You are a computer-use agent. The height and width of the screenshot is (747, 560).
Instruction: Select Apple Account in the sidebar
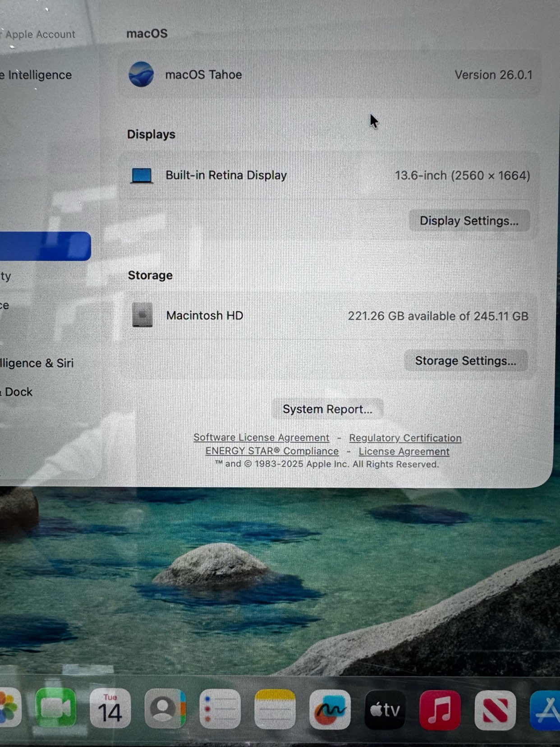pos(38,34)
